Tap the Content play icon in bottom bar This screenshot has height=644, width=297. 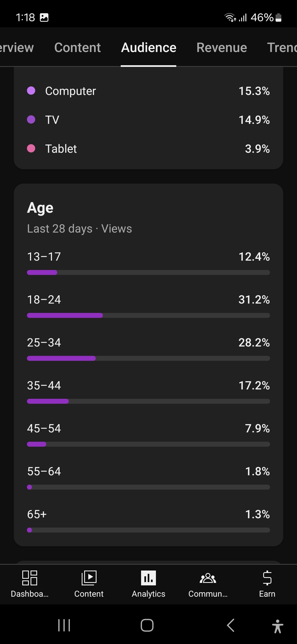(x=89, y=578)
